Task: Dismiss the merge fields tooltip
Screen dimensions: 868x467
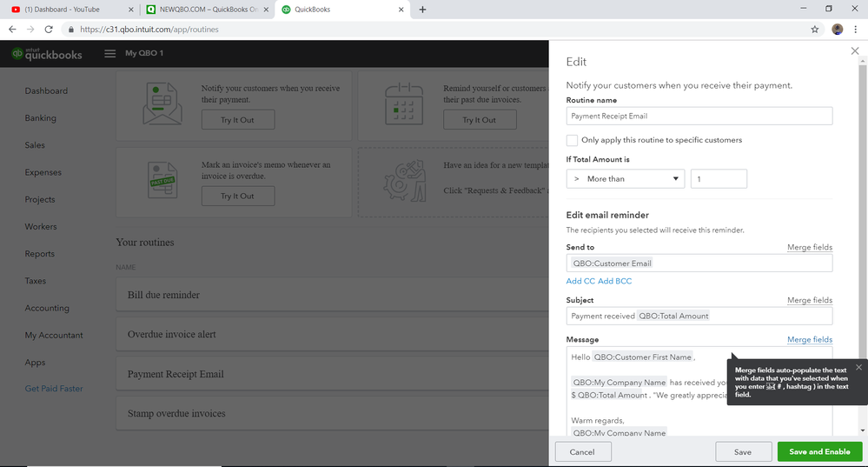Action: [x=858, y=367]
